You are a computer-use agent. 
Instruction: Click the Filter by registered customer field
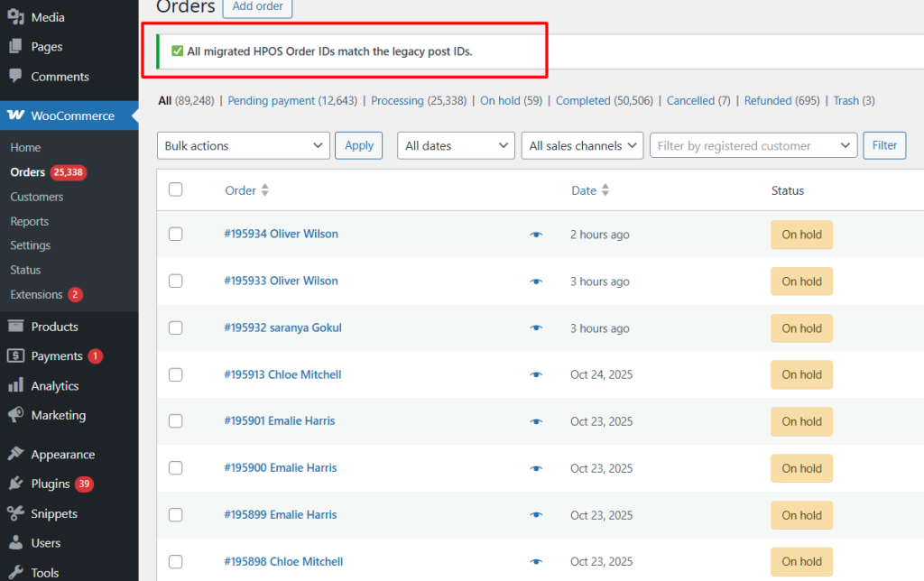click(753, 145)
